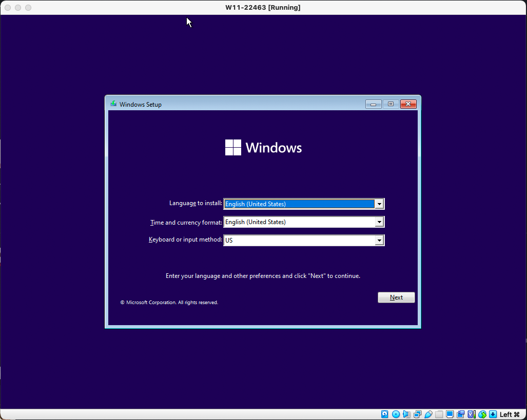Click the macOS green zoom window button

[x=28, y=7]
